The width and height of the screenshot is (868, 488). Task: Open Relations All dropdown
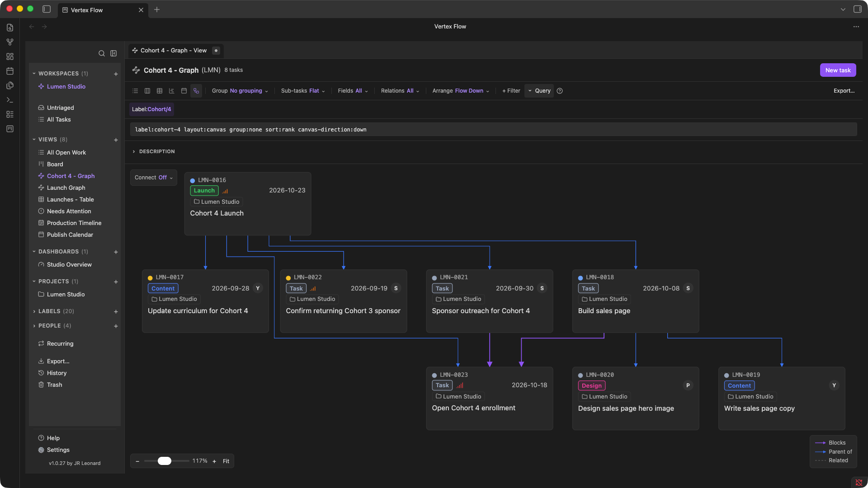(x=400, y=91)
